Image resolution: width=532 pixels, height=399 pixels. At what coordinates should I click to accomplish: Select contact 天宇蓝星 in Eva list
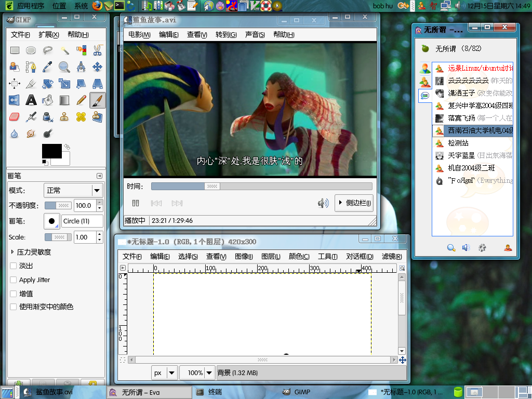(472, 155)
